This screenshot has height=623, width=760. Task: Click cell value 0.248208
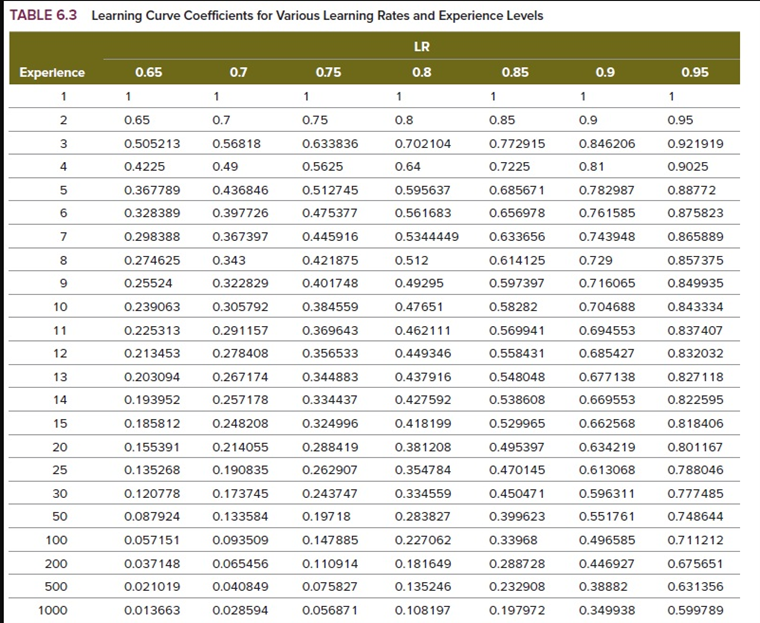[240, 423]
